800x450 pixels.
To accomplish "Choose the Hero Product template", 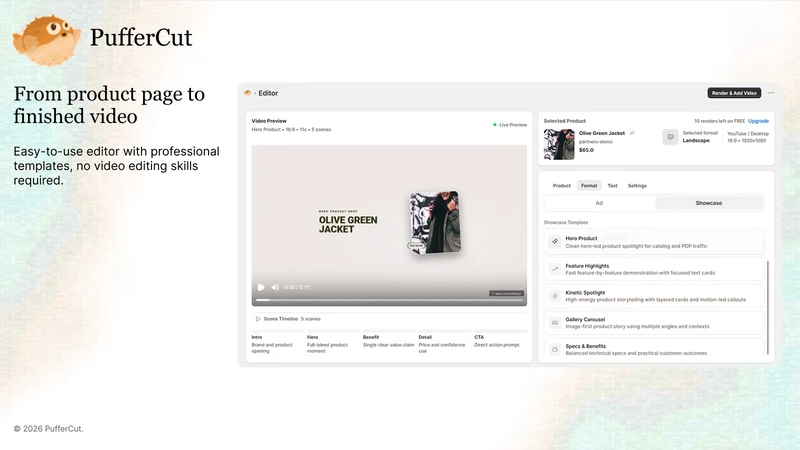I will 655,242.
